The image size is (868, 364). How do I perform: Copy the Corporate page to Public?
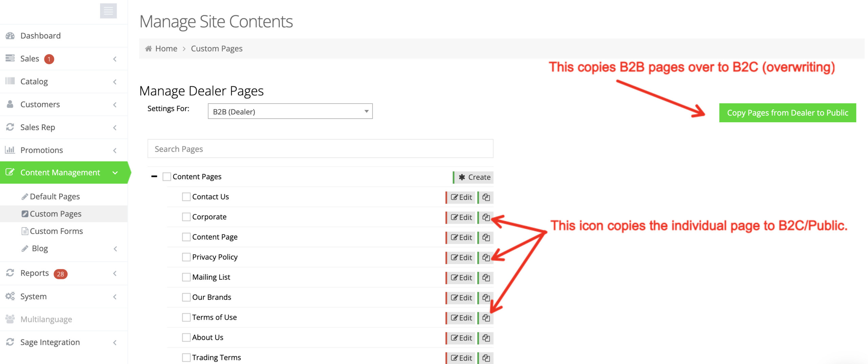point(486,217)
